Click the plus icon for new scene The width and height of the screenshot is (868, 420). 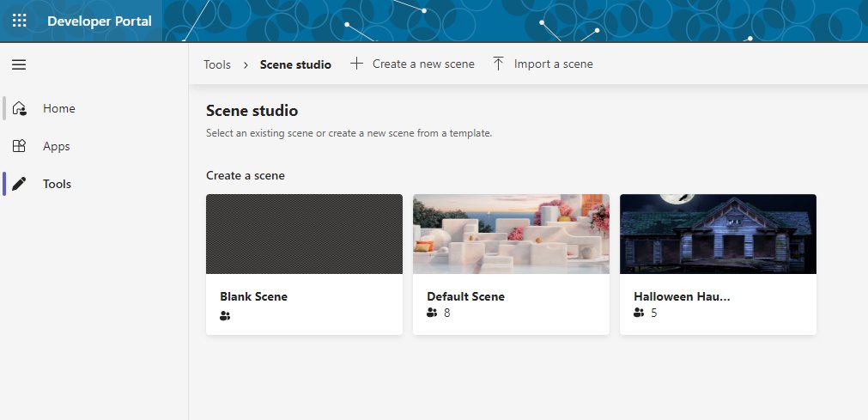point(356,64)
